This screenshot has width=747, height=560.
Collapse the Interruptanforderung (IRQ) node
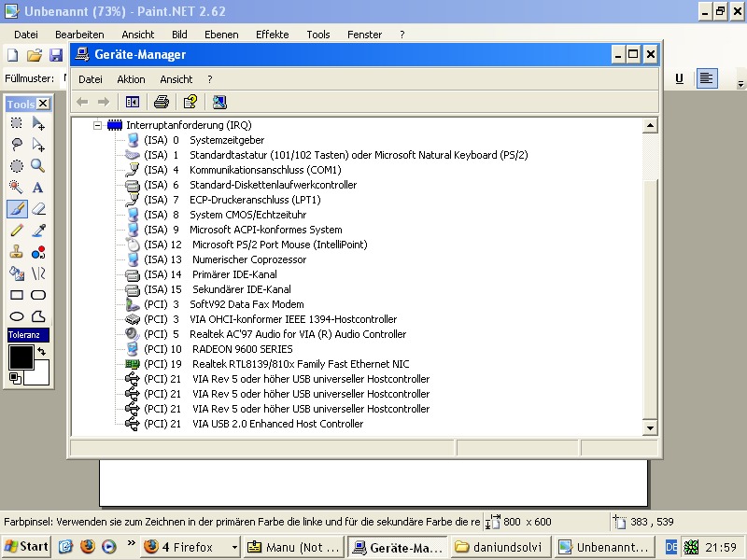pos(98,125)
